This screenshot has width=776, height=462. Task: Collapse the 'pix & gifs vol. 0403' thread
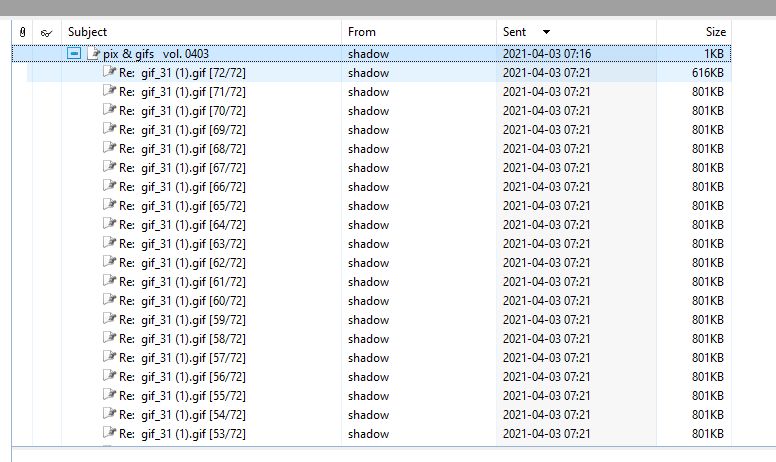coord(74,53)
